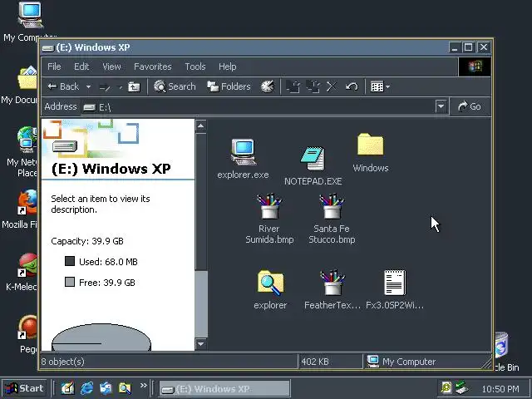Open the Favorites menu
Image resolution: width=532 pixels, height=399 pixels.
pos(153,66)
